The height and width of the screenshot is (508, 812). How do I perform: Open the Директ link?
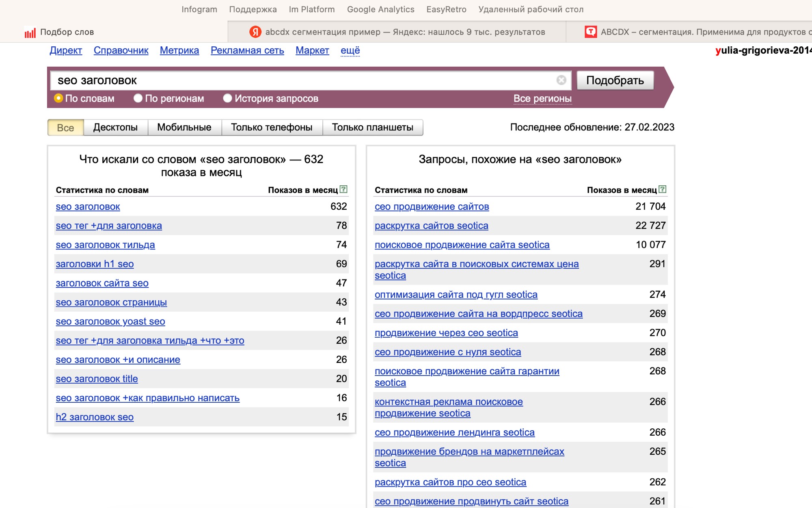point(66,50)
